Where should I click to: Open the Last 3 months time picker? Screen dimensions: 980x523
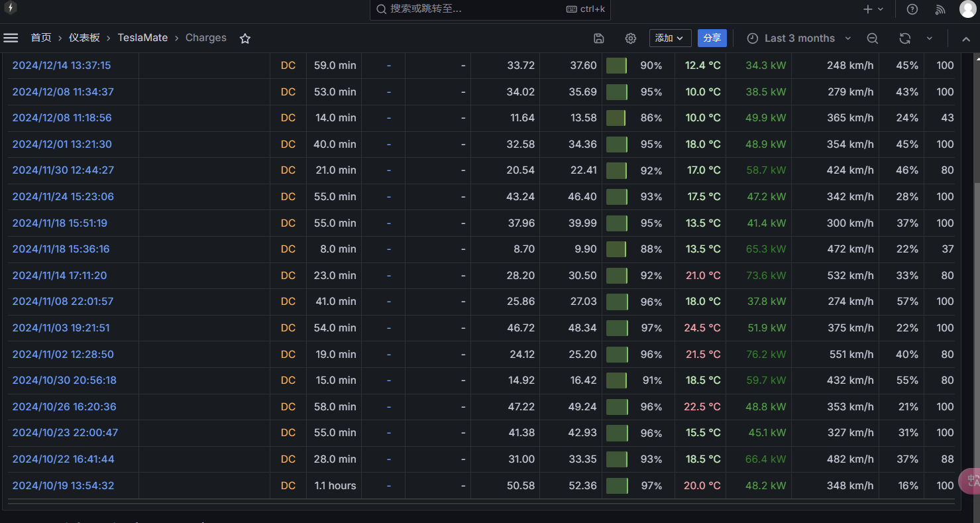[x=798, y=38]
